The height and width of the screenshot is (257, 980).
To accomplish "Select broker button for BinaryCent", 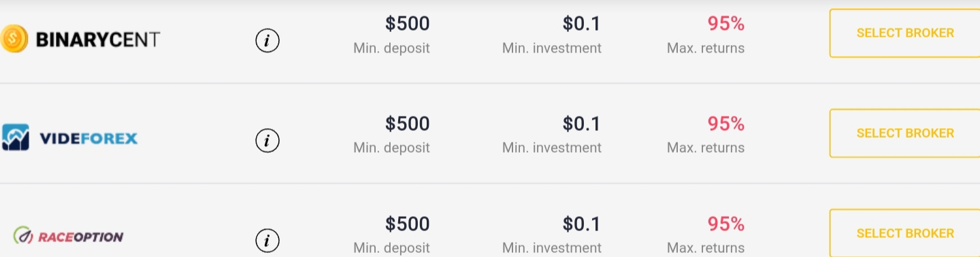I will [x=904, y=33].
